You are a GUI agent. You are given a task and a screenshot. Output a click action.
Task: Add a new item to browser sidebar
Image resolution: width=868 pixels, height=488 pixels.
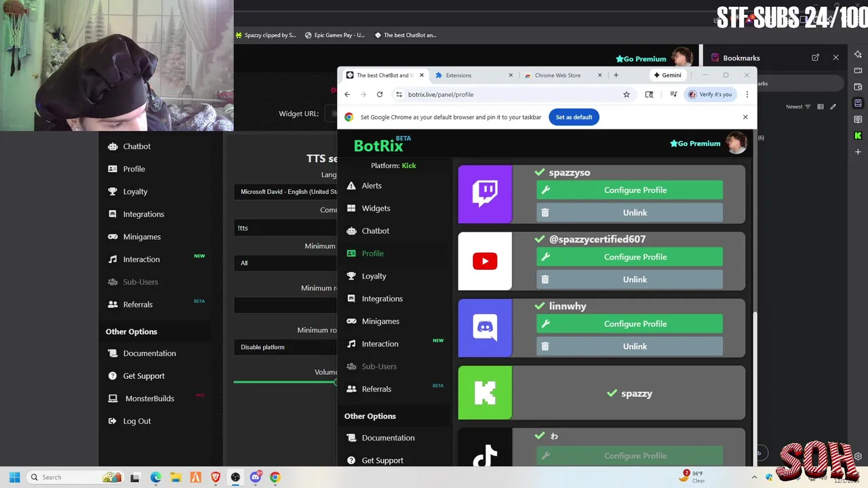pyautogui.click(x=858, y=152)
